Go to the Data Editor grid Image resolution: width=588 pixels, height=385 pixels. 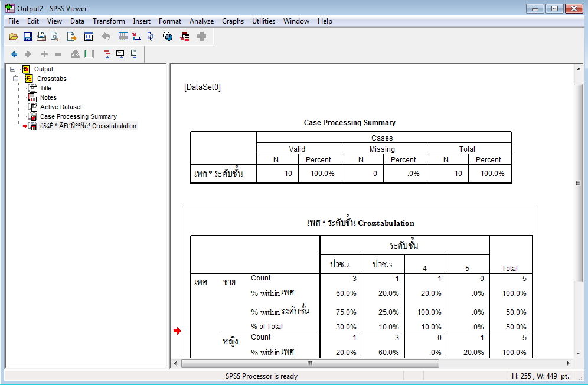(x=122, y=35)
